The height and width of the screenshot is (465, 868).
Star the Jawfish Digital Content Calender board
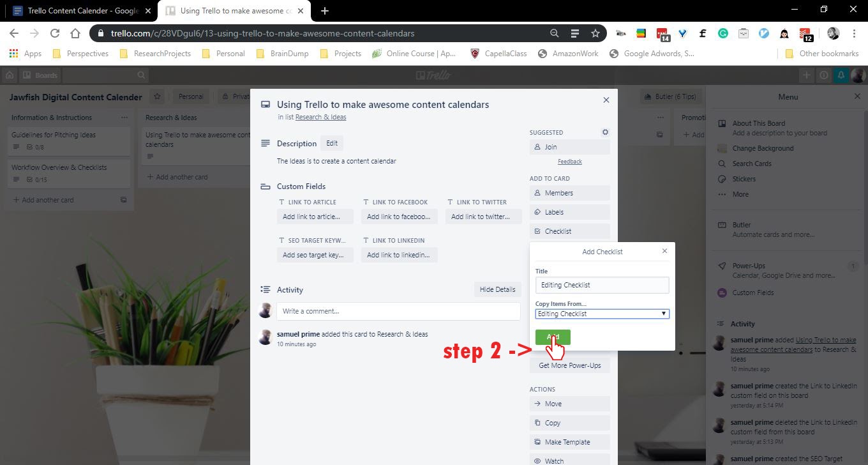[158, 96]
